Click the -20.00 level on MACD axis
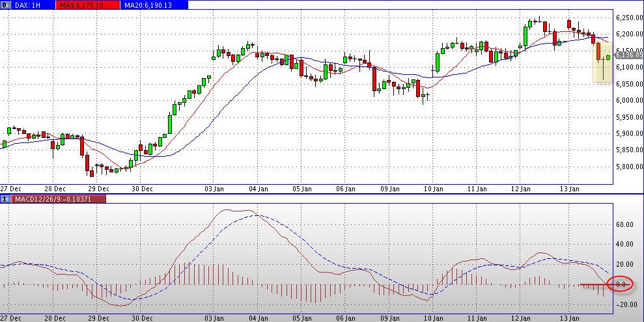 tap(623, 304)
